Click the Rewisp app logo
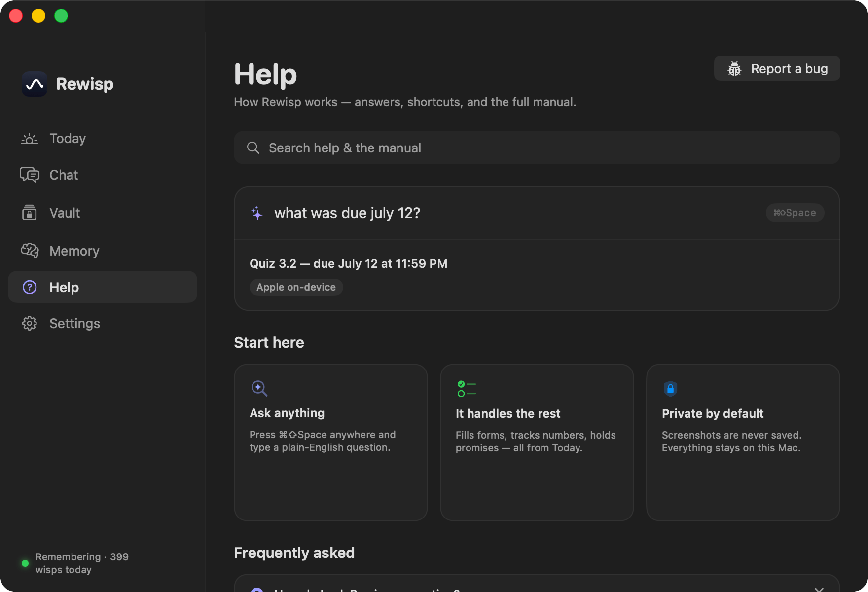This screenshot has height=592, width=868. (x=35, y=84)
